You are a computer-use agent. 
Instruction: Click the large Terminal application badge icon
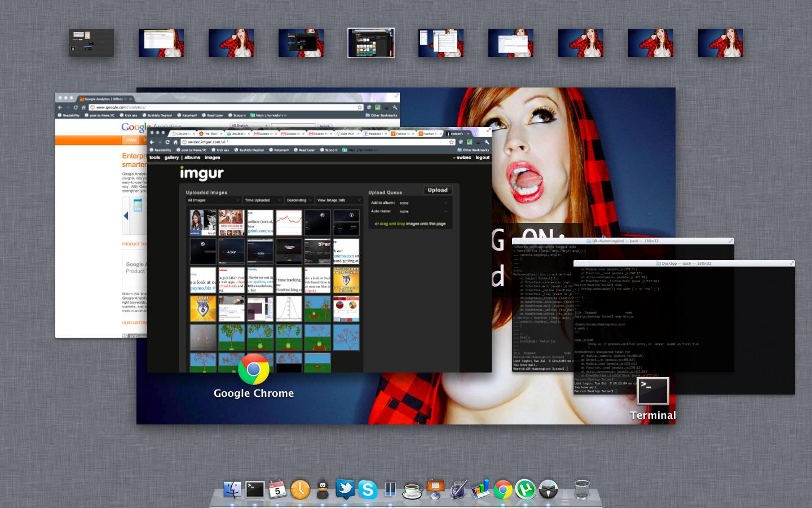pos(653,391)
